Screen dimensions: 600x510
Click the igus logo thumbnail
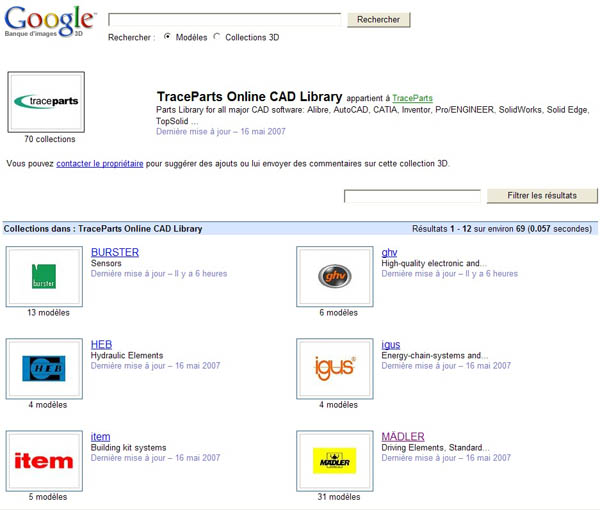tap(334, 368)
